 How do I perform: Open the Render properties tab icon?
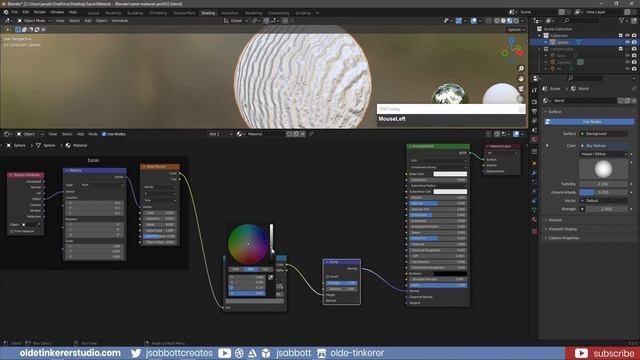click(534, 102)
